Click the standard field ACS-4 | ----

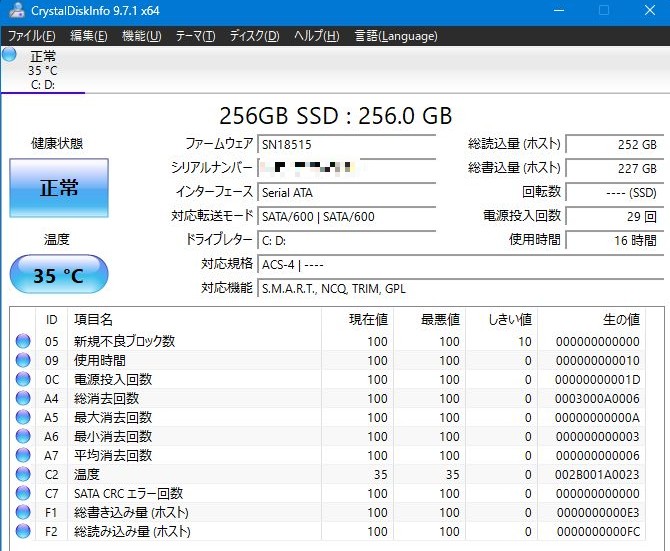461,264
